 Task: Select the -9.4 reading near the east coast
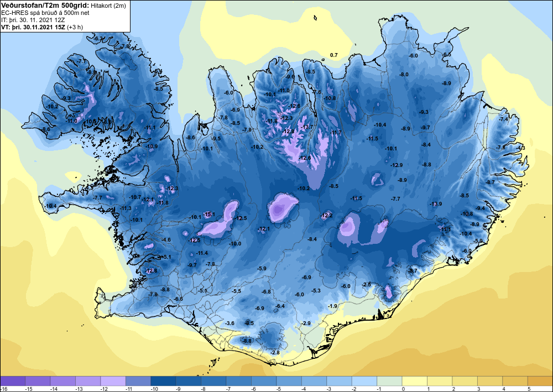click(481, 208)
